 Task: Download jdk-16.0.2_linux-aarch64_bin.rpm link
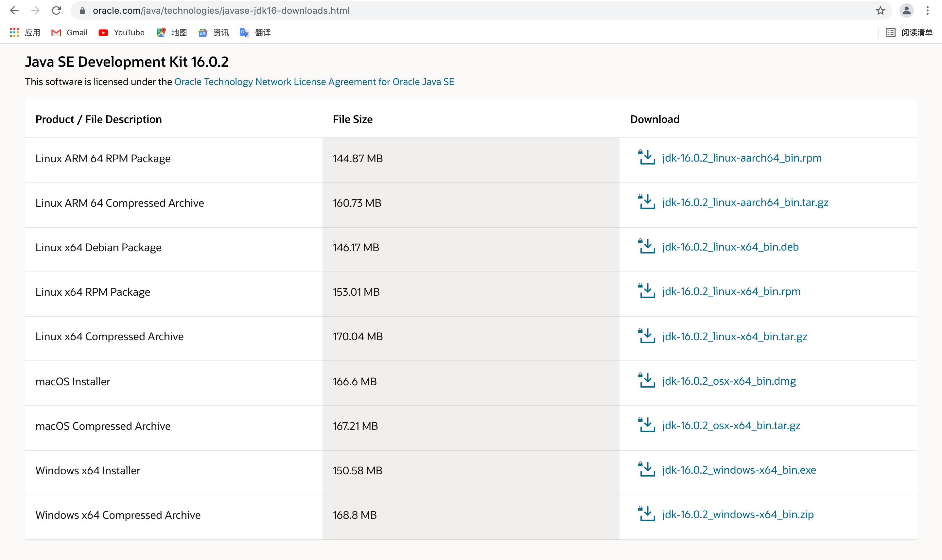pos(742,158)
